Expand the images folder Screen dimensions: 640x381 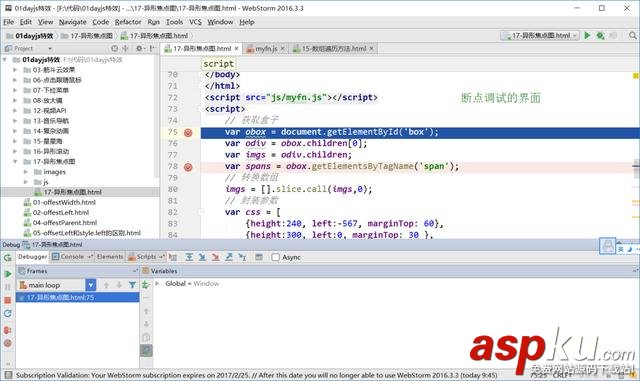pos(26,172)
